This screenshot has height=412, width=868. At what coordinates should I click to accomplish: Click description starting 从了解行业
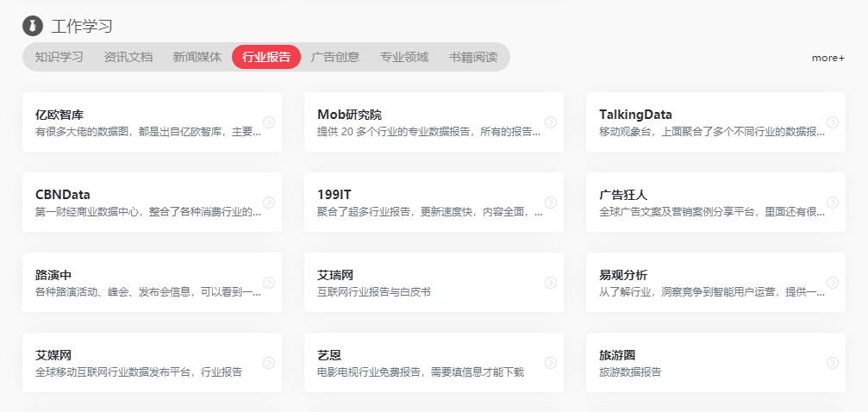(x=712, y=292)
